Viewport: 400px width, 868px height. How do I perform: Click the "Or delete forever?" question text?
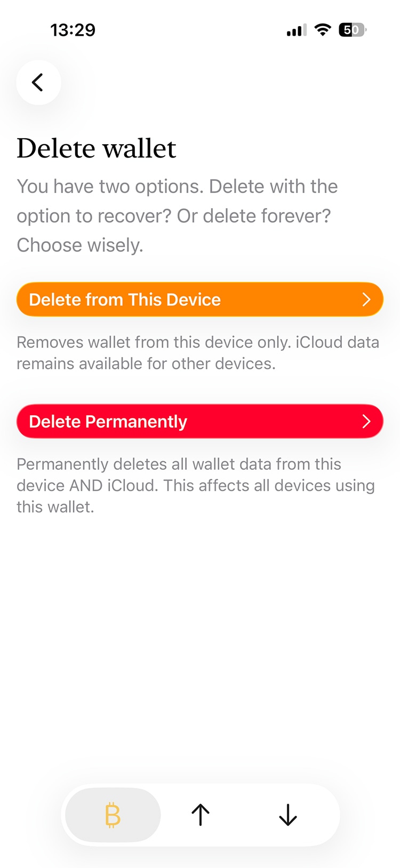254,216
